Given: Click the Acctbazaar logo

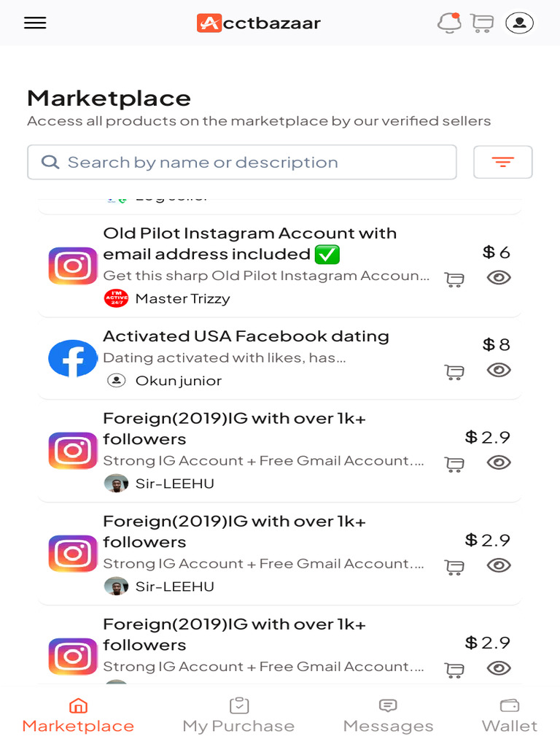Looking at the screenshot, I should tap(259, 23).
